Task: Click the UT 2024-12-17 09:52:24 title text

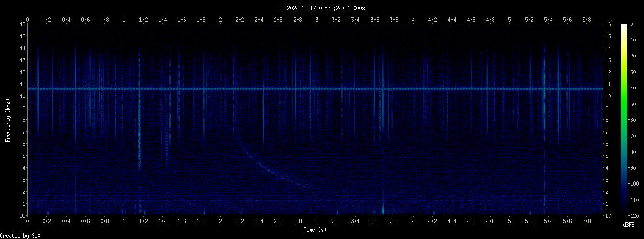Action: point(322,8)
